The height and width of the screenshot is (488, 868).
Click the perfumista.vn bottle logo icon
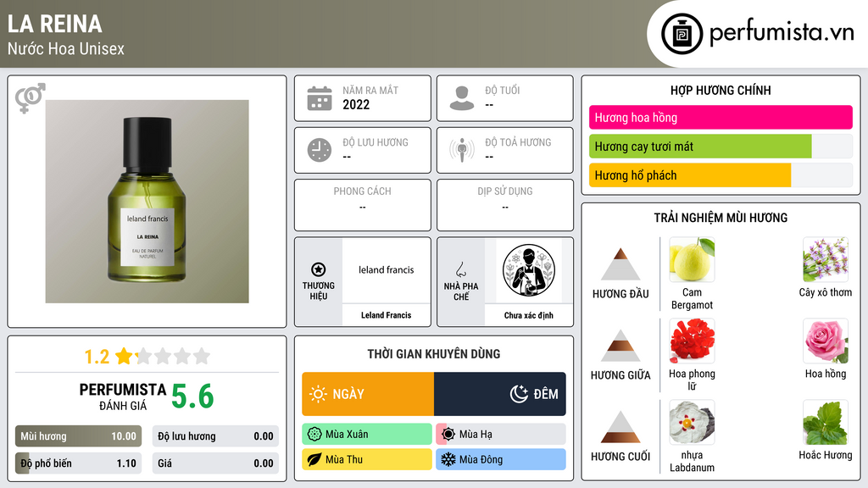pyautogui.click(x=682, y=34)
